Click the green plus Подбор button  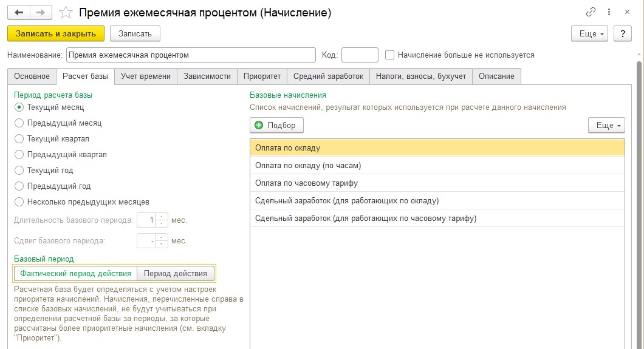(276, 125)
